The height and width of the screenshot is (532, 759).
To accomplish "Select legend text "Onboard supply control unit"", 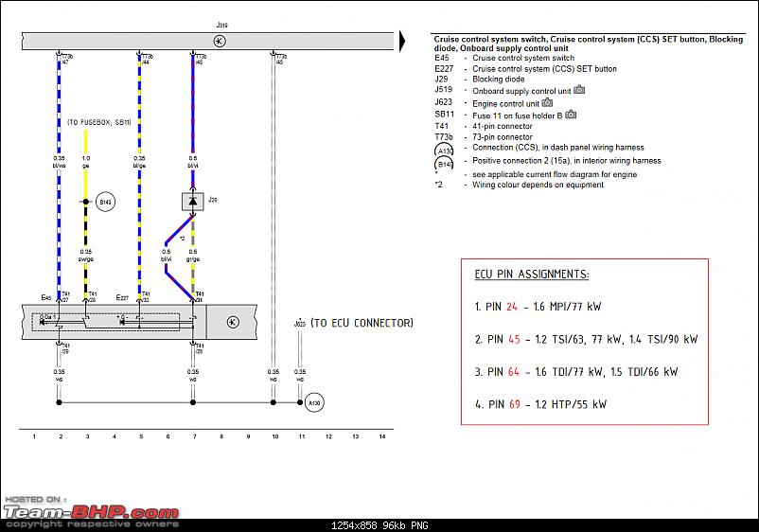I will pyautogui.click(x=521, y=91).
